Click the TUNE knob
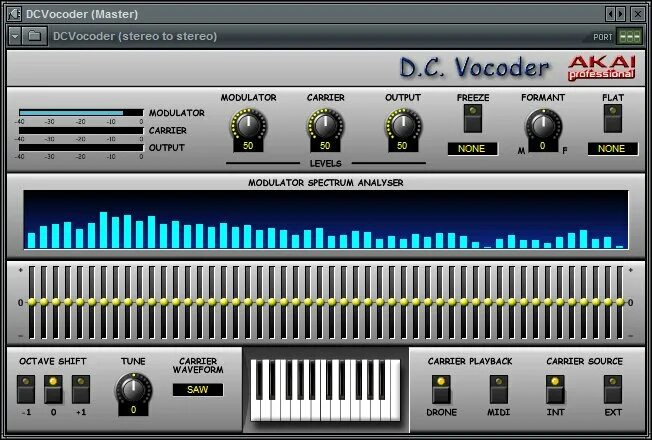Screen dimensions: 652x440 click(x=133, y=390)
